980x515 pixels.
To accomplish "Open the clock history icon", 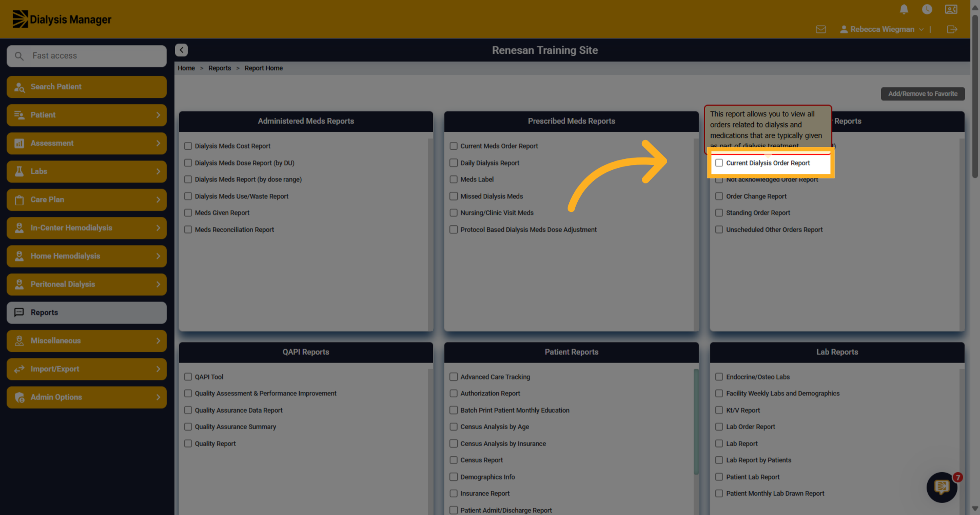I will (x=927, y=9).
